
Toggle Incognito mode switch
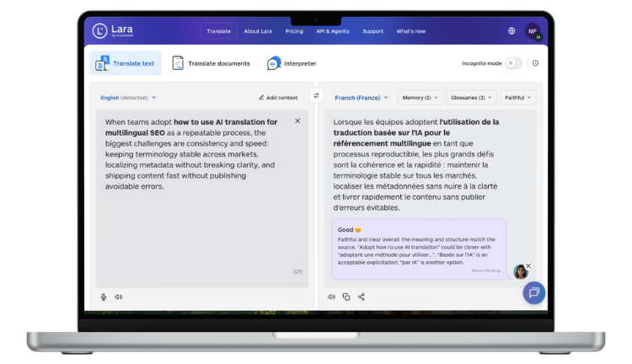[x=513, y=63]
